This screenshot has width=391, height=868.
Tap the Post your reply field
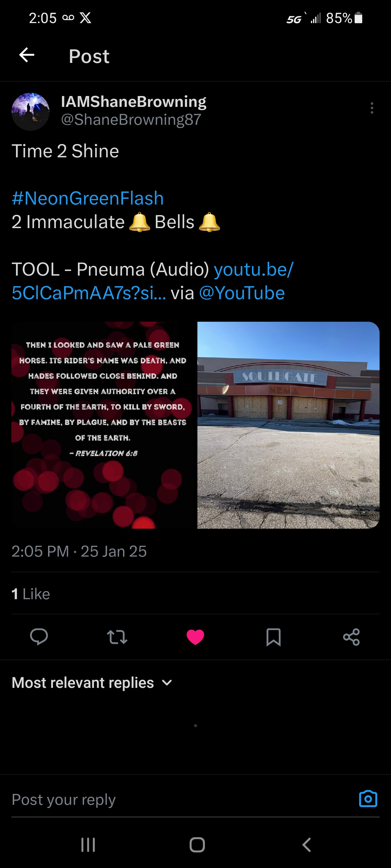coord(182,799)
